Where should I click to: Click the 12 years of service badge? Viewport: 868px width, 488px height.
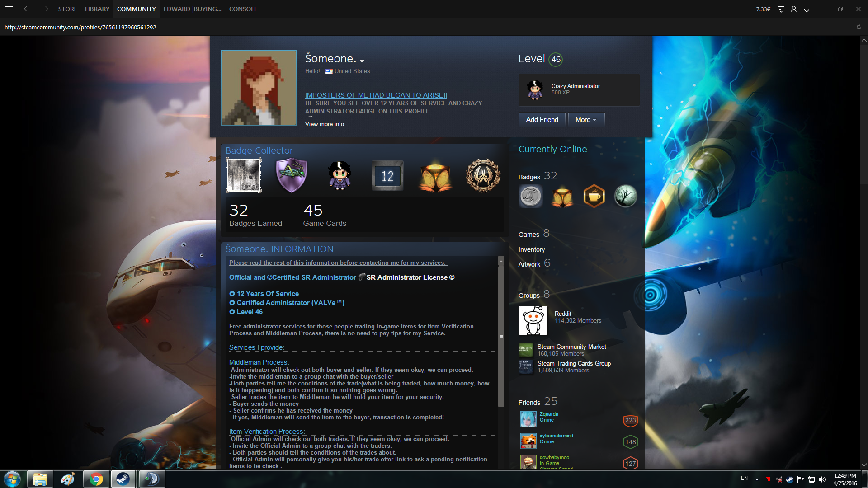[387, 176]
